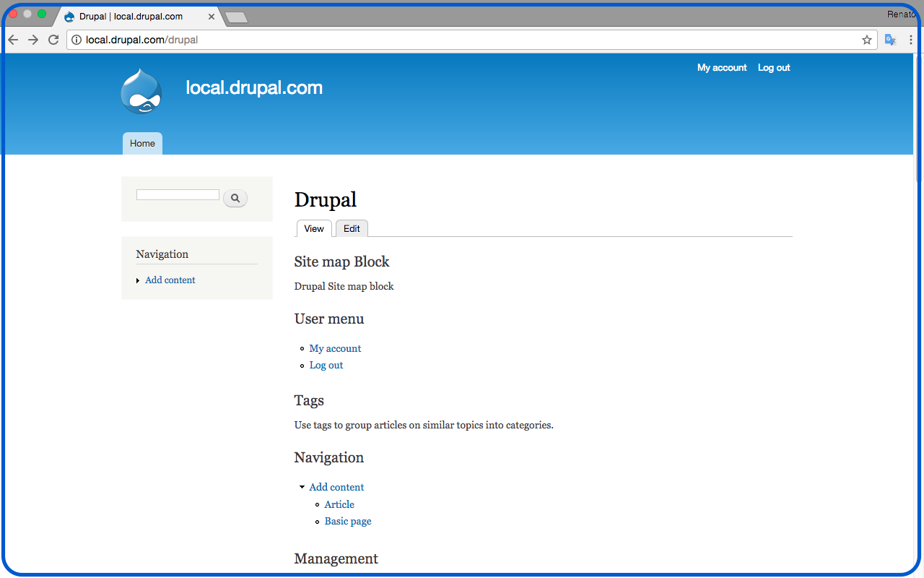
Task: Click the User menu heading
Action: 329,319
